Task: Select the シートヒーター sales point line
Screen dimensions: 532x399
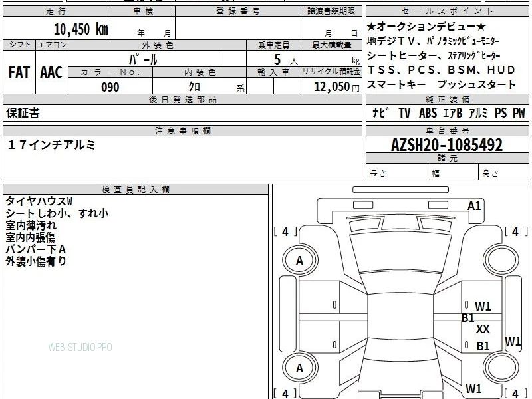Action: point(434,55)
